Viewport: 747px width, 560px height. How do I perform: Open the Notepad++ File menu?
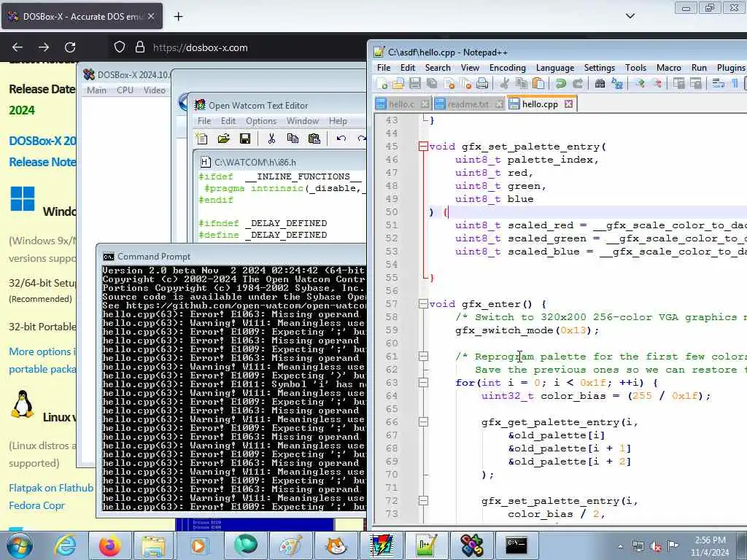pyautogui.click(x=384, y=68)
